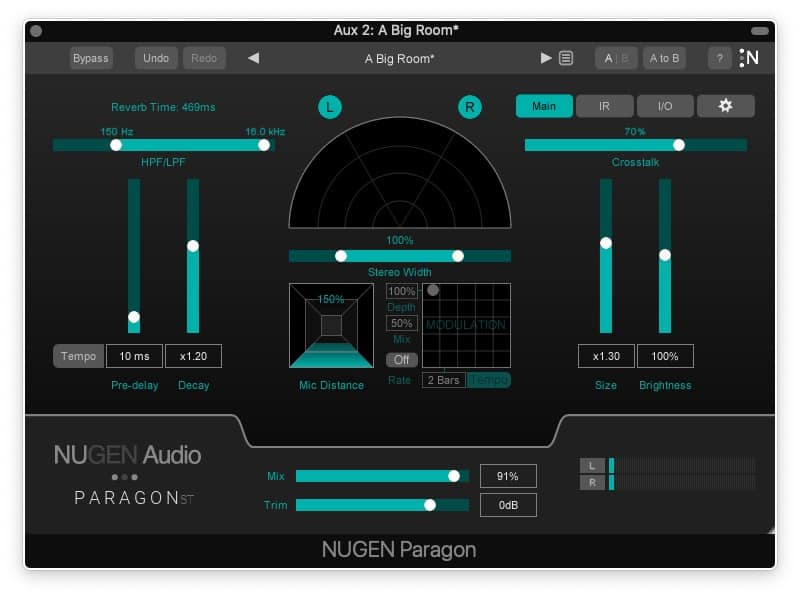Click the HPF 150 Hz slider handle
The width and height of the screenshot is (800, 597).
pyautogui.click(x=116, y=145)
